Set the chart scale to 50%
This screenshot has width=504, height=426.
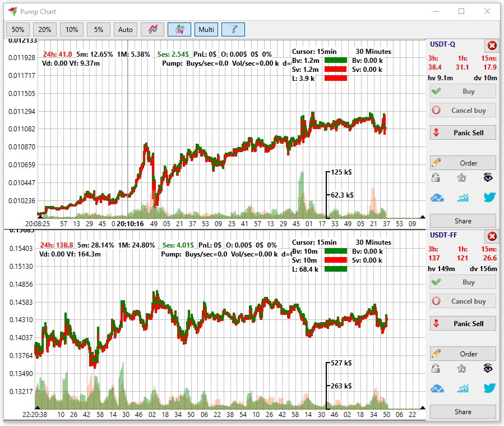[x=18, y=29]
